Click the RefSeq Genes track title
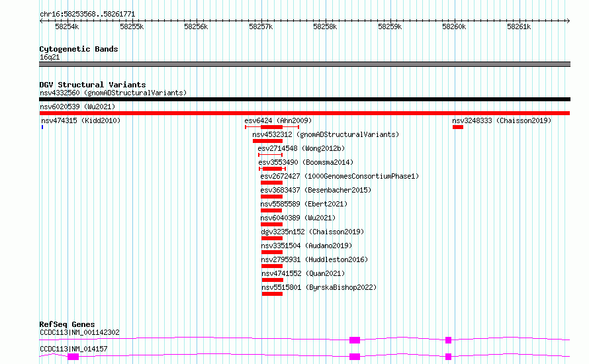The height and width of the screenshot is (364, 589). pyautogui.click(x=67, y=324)
